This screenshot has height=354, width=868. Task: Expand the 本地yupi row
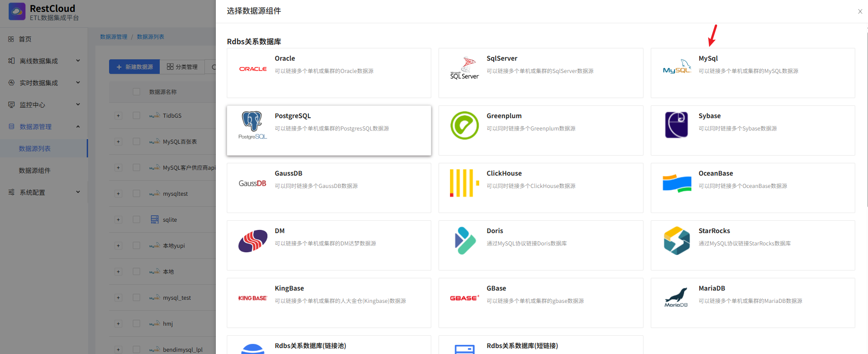click(118, 245)
